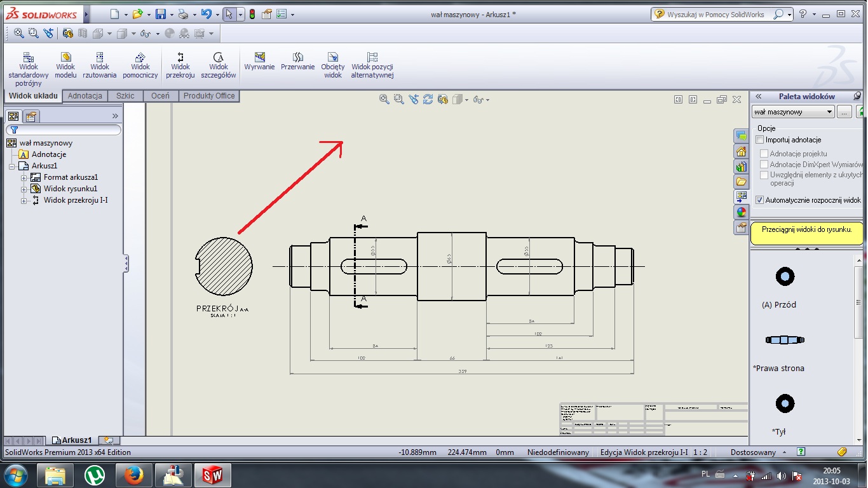868x488 pixels.
Task: Open the dropdown beside the Select cursor tool
Action: pyautogui.click(x=240, y=15)
